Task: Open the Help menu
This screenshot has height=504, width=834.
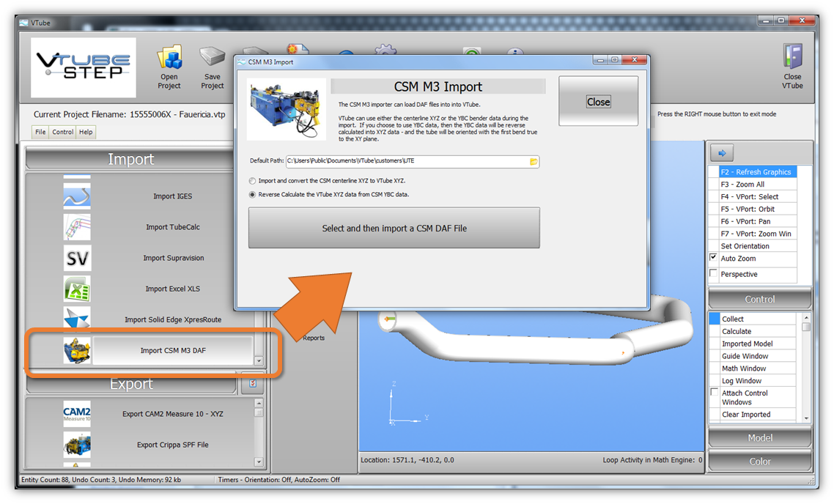Action: click(x=86, y=133)
